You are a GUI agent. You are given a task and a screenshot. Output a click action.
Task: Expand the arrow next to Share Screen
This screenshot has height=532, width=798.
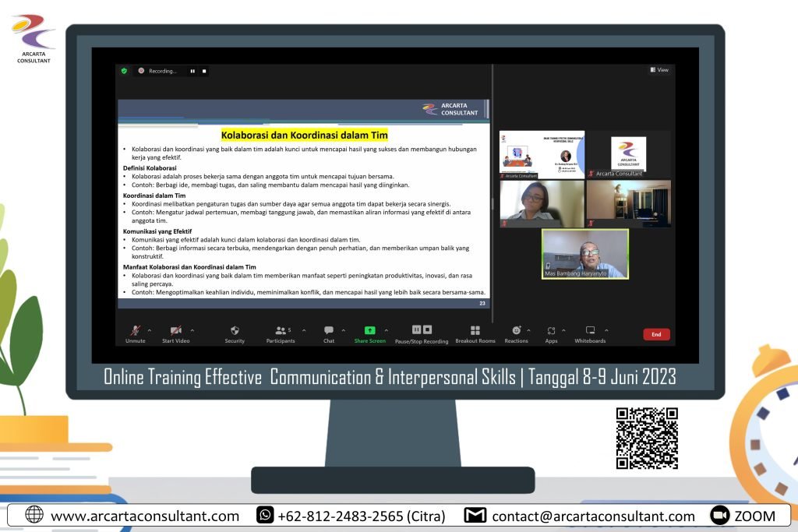point(386,329)
